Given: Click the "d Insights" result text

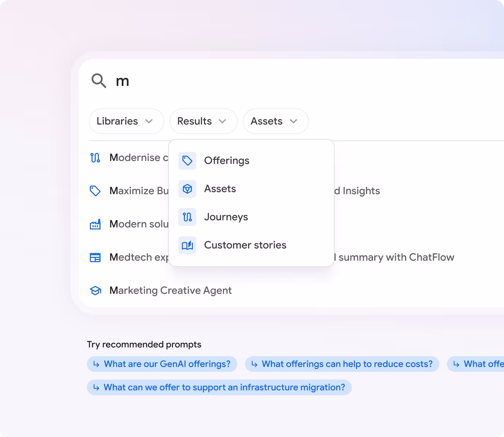Looking at the screenshot, I should click(357, 191).
